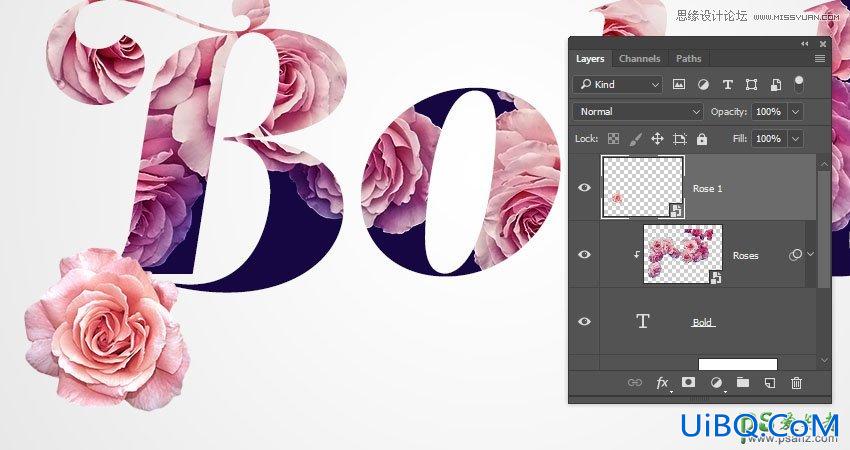
Task: Toggle layer filtering switch on or off
Action: (799, 84)
